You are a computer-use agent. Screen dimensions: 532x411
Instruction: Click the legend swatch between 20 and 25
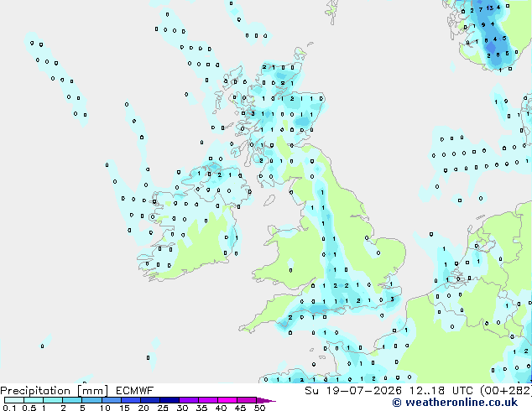[x=150, y=400]
